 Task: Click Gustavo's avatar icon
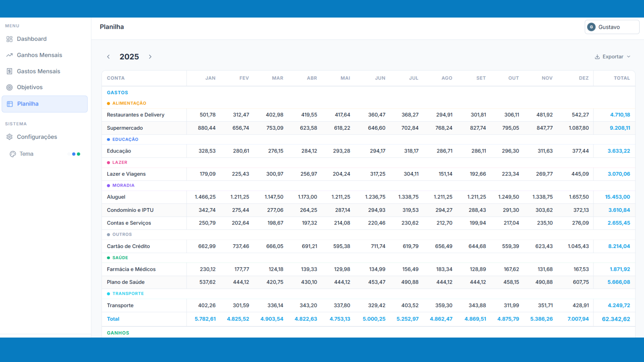591,27
